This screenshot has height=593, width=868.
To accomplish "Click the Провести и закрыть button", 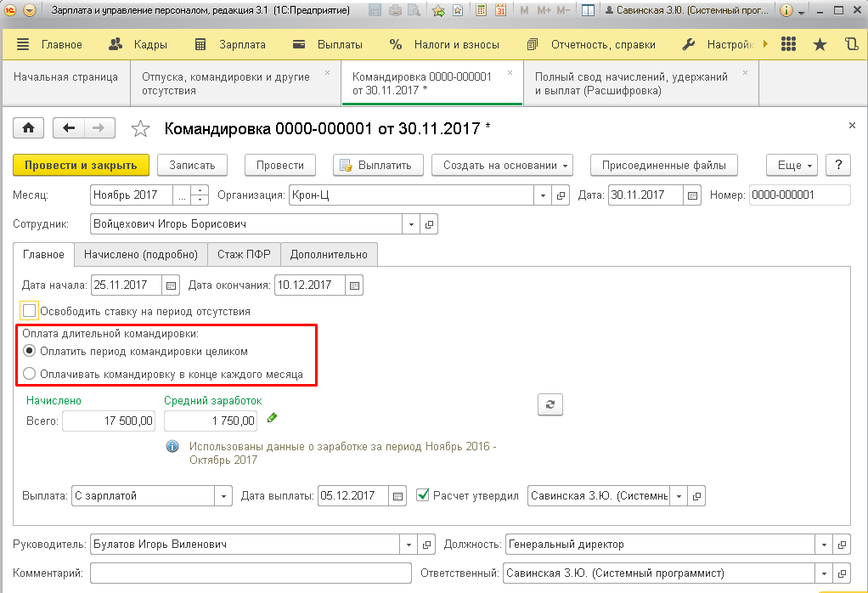I will point(81,165).
